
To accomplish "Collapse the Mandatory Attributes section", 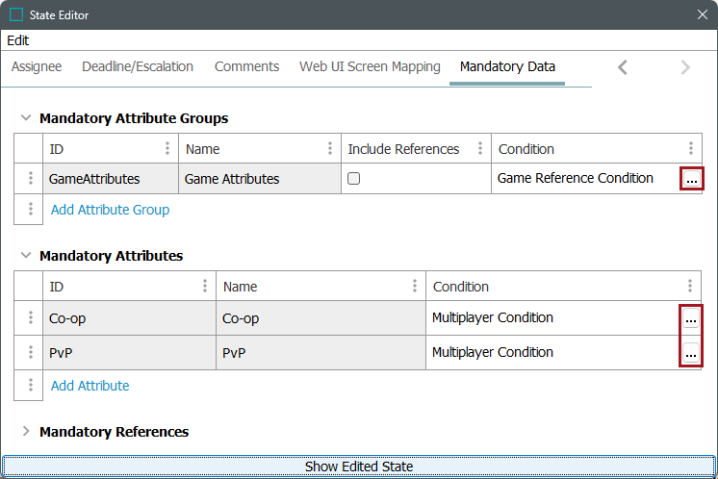I will (26, 255).
